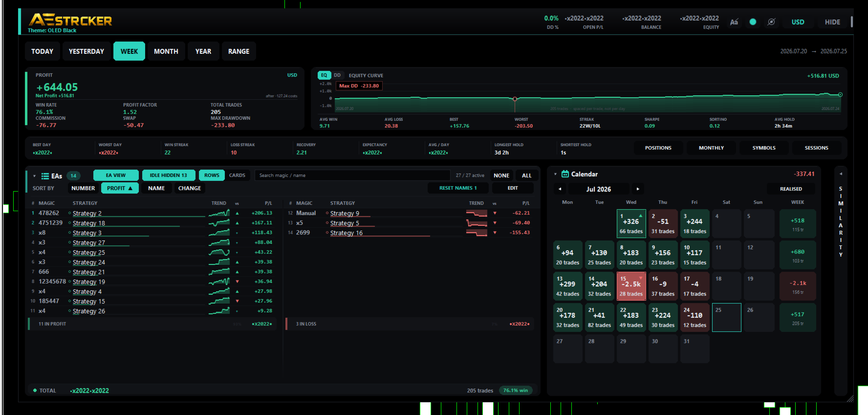Click the circle marker beside Strategy 27
The image size is (868, 415).
69,242
